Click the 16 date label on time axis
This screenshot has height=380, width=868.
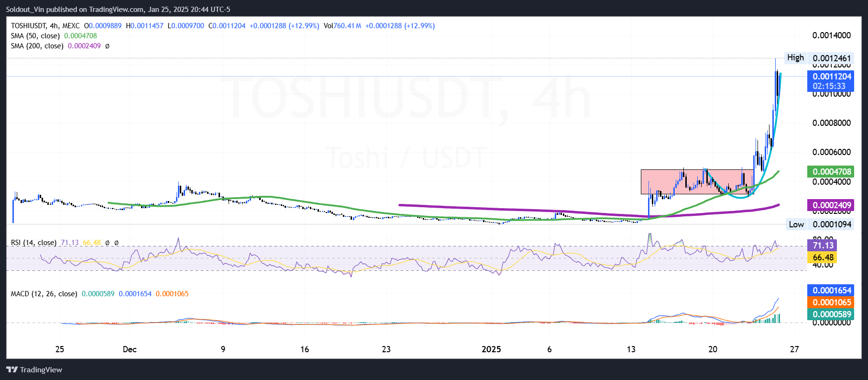coord(305,349)
